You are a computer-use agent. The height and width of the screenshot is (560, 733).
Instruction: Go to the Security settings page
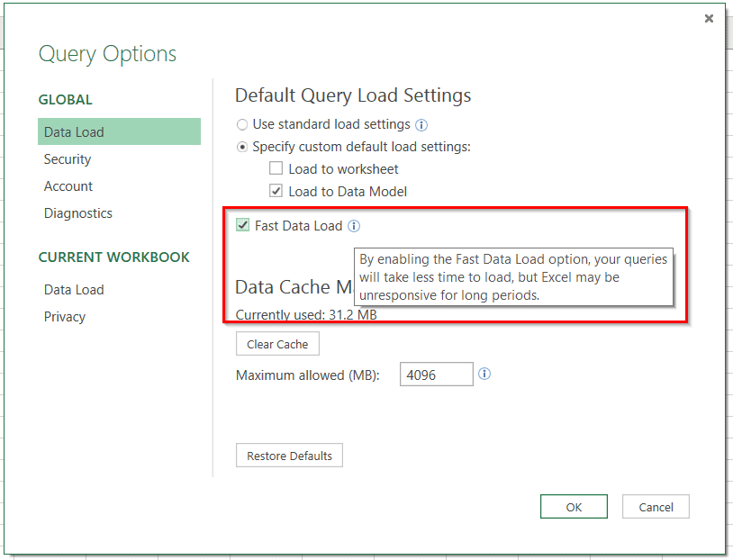coord(68,159)
